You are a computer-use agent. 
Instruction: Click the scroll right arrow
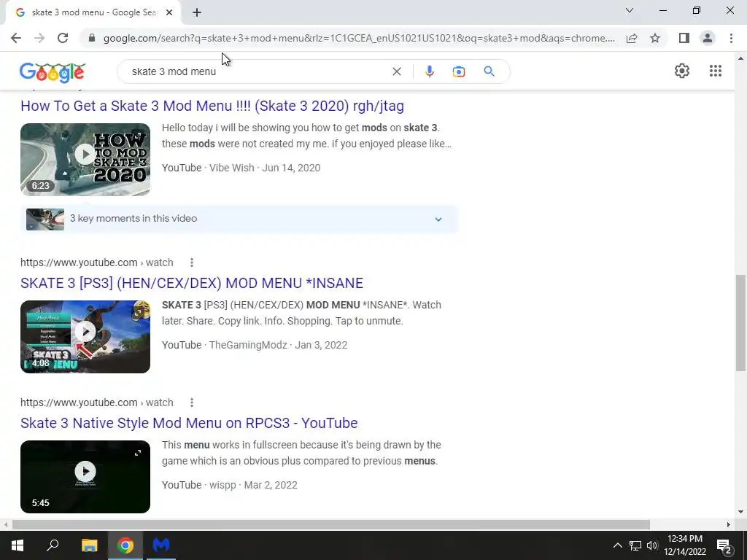coord(728,524)
